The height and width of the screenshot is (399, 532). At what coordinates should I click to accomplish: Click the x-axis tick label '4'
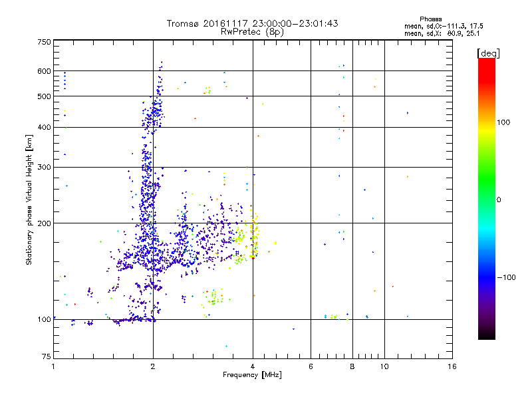(253, 366)
